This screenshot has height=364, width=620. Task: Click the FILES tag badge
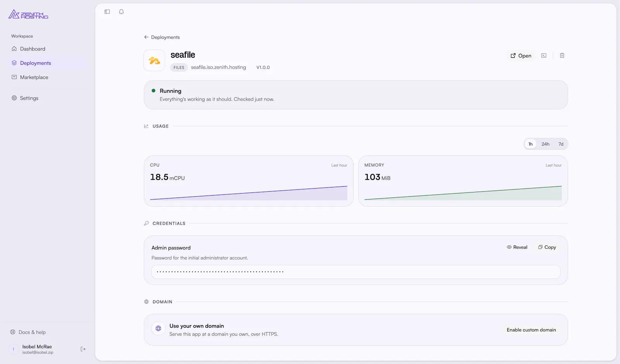pos(179,67)
